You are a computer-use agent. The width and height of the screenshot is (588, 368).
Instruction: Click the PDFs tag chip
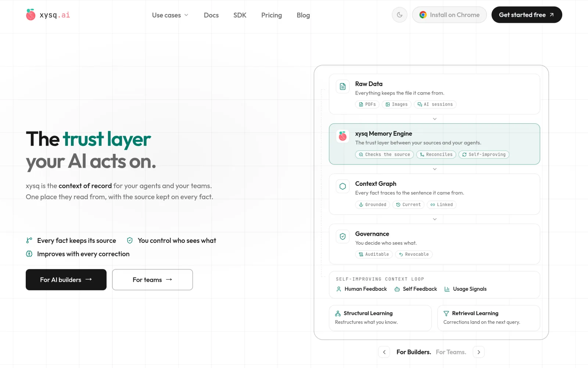coord(367,105)
